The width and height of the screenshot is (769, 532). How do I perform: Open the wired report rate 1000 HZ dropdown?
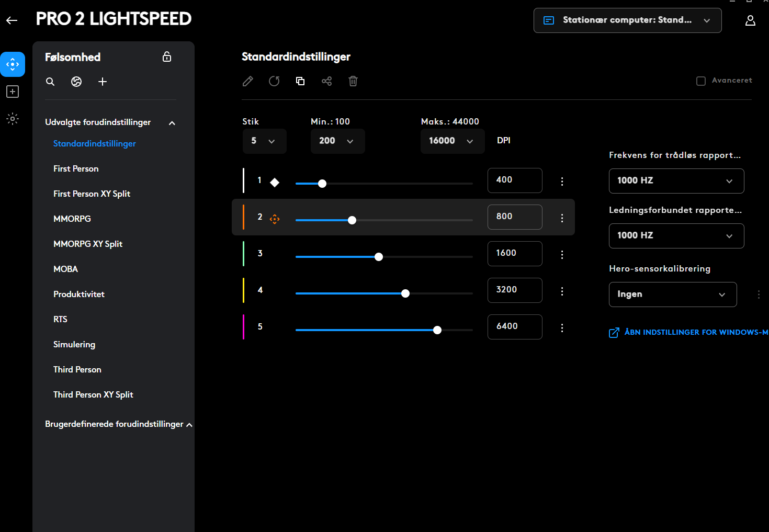(x=676, y=236)
